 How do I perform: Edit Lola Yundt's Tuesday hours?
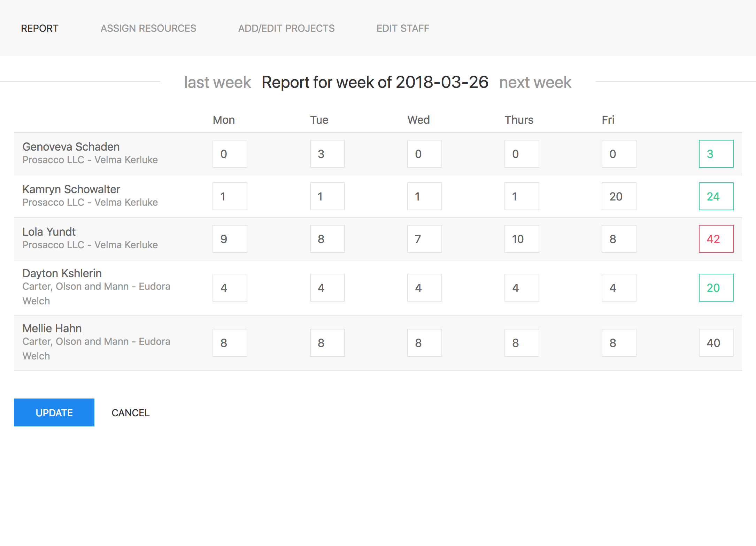[x=327, y=239]
